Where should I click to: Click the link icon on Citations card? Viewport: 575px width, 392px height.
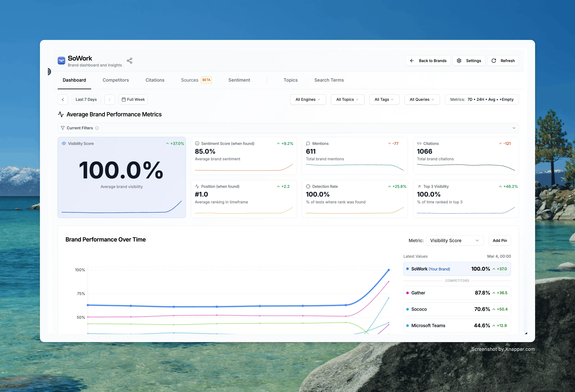(419, 143)
